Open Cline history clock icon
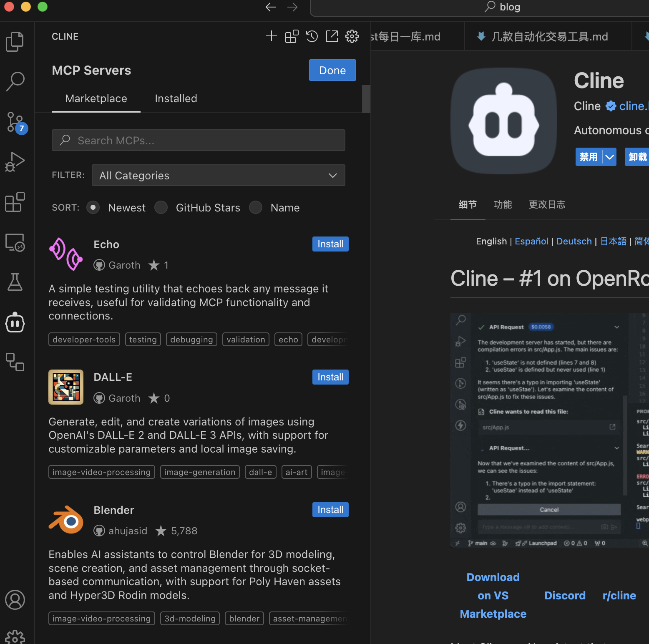This screenshot has height=644, width=649. pos(312,36)
